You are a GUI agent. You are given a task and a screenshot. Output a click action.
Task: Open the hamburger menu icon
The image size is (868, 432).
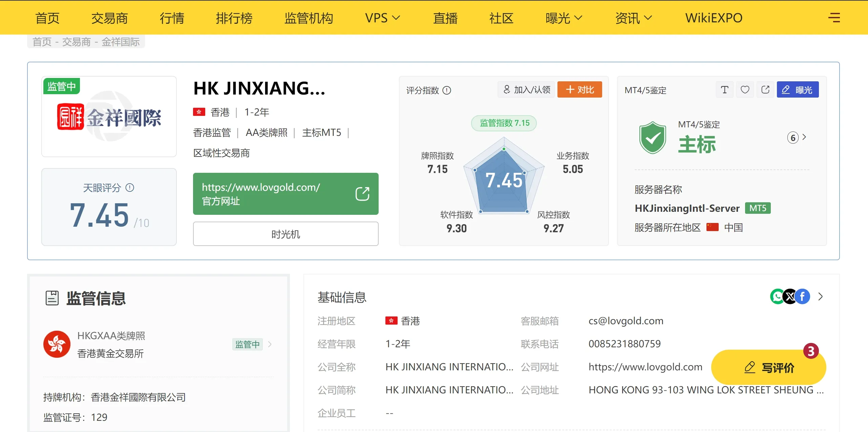pos(834,18)
